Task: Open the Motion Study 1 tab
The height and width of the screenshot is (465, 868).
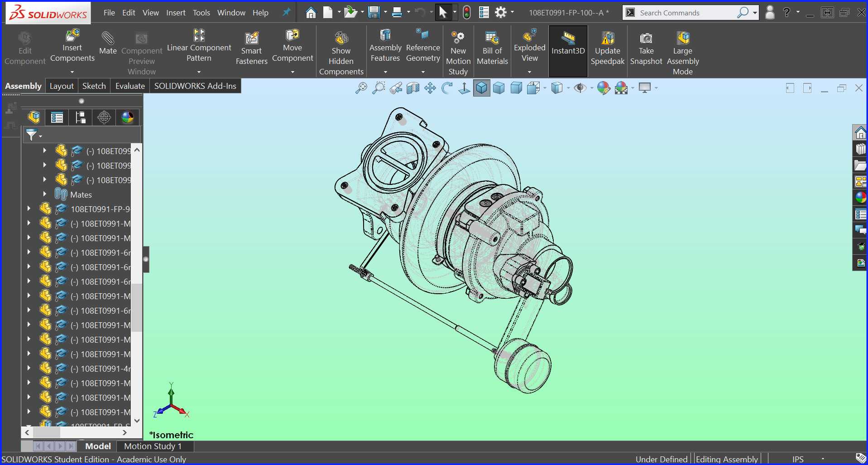Action: (x=153, y=446)
